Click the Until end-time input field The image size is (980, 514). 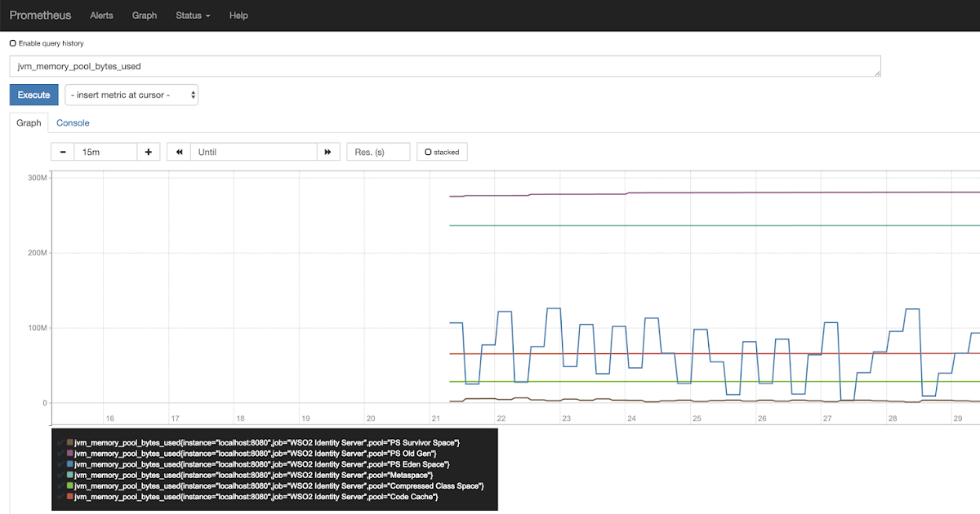[x=253, y=152]
